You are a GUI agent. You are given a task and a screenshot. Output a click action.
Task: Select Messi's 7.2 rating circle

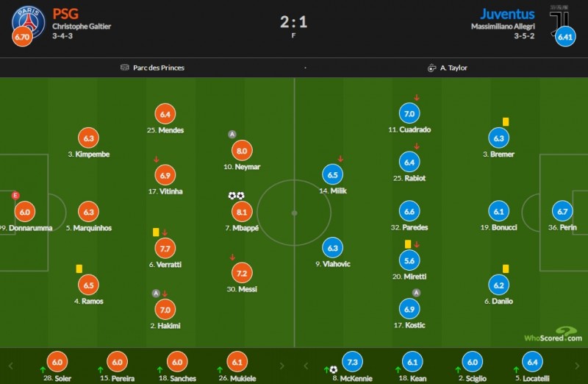[x=240, y=273]
